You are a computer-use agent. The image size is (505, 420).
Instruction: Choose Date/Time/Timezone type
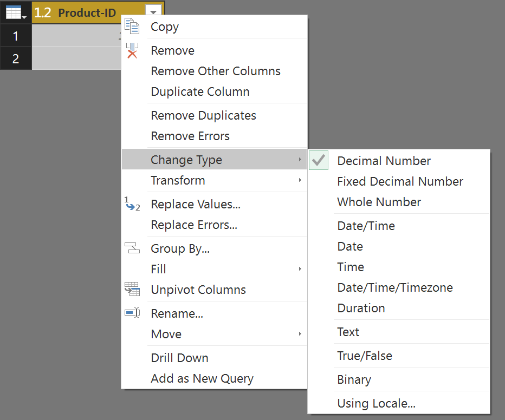point(399,287)
